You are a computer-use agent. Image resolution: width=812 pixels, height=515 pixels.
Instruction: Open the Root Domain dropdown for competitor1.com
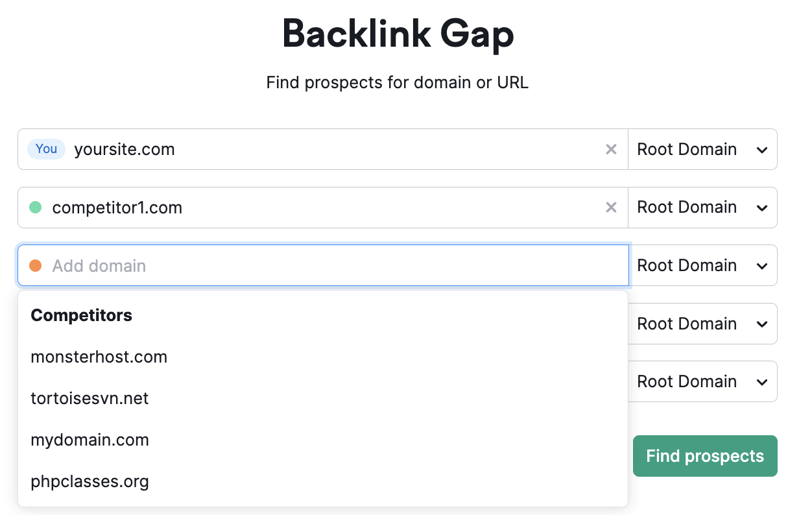702,208
